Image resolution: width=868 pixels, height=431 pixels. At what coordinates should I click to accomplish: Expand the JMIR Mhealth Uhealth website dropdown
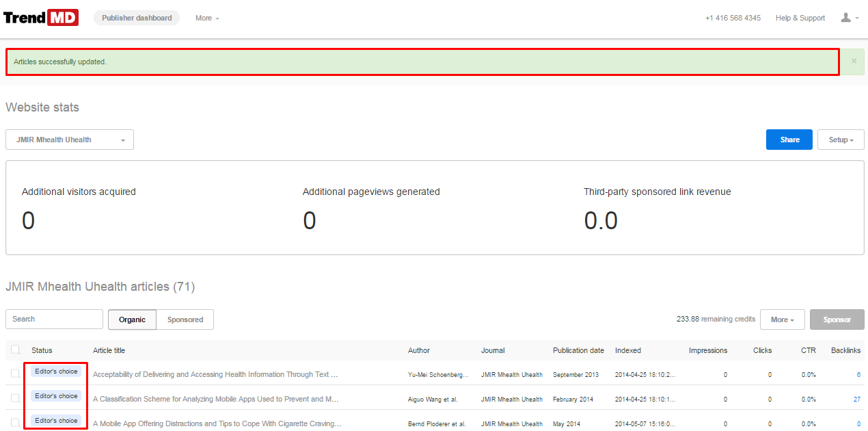click(70, 140)
